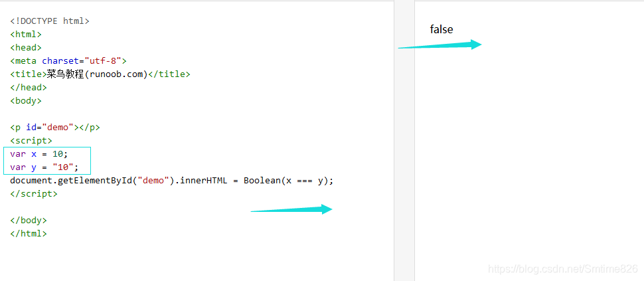Viewport: 644px width, 281px height.
Task: Click the closing </head> tag line
Action: tap(29, 87)
